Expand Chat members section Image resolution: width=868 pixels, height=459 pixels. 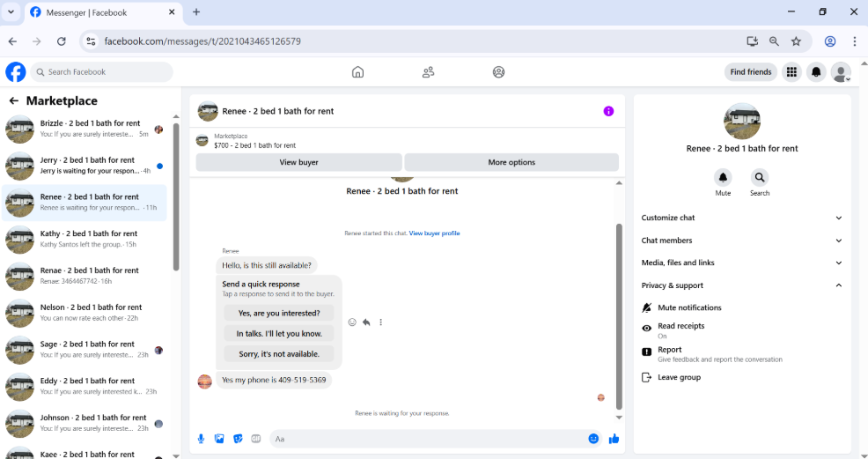click(x=742, y=241)
